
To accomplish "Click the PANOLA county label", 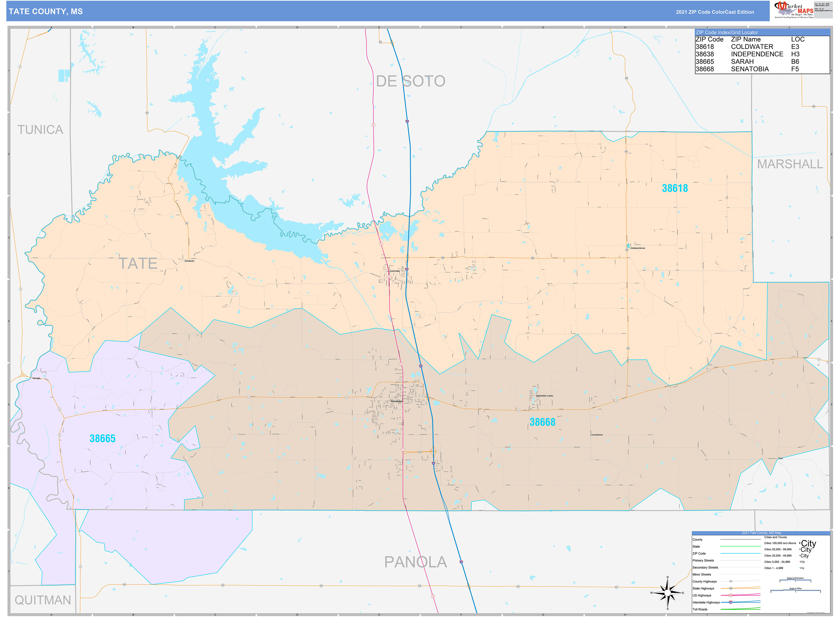I will pyautogui.click(x=416, y=562).
